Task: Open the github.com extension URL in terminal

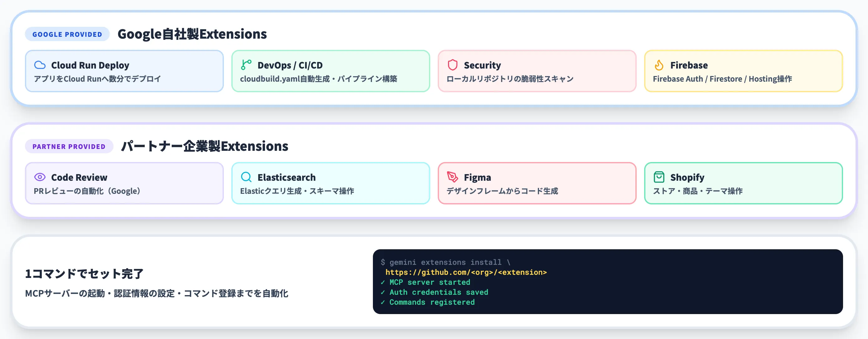Action: 466,272
